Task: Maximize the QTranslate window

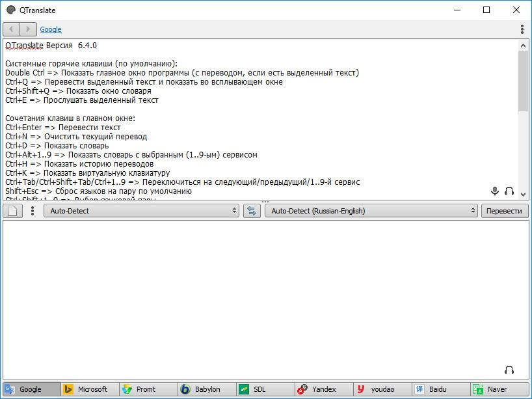Action: pyautogui.click(x=486, y=10)
